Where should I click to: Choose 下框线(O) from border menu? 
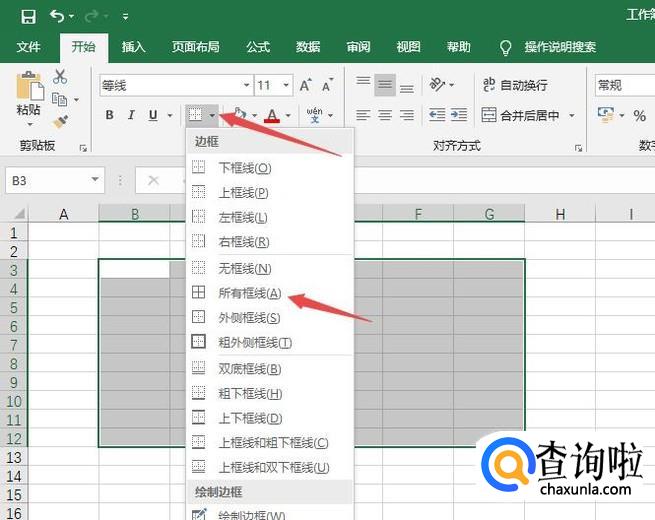click(269, 168)
